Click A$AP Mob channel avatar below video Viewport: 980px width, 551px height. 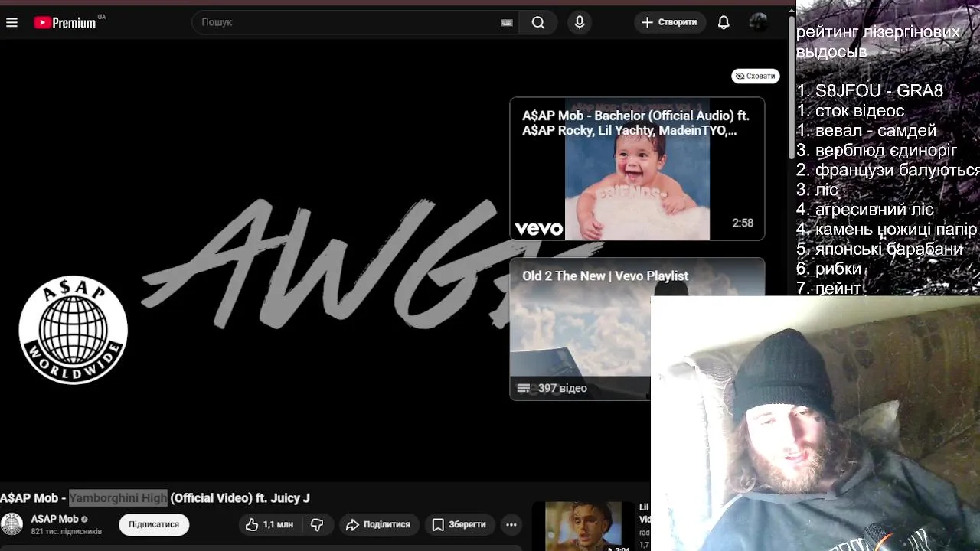pyautogui.click(x=11, y=524)
